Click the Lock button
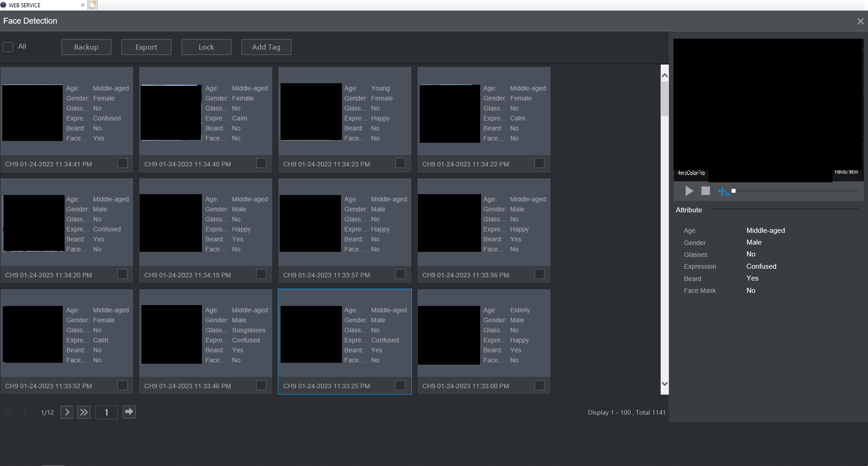The width and height of the screenshot is (868, 466). pos(206,47)
